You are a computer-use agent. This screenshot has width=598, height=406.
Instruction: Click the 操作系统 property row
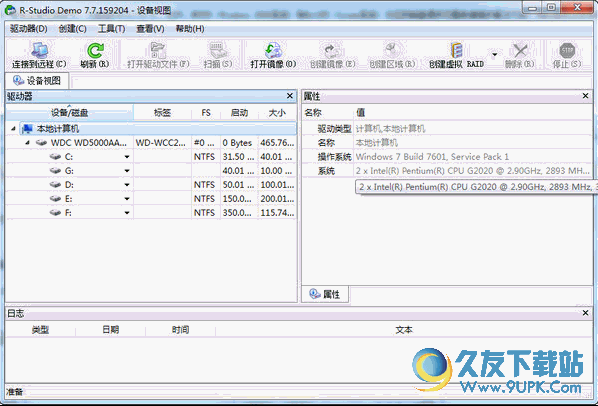tap(447, 157)
